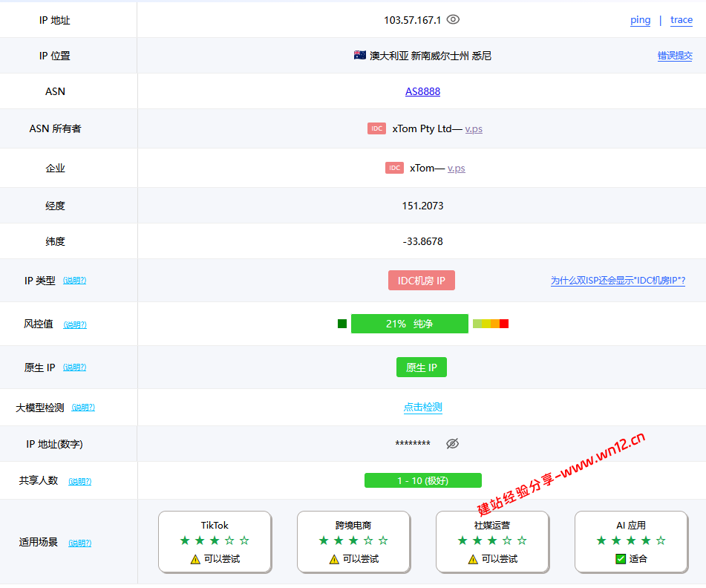Click green check icon in AI 应用 card
This screenshot has width=706, height=588.
621,559
